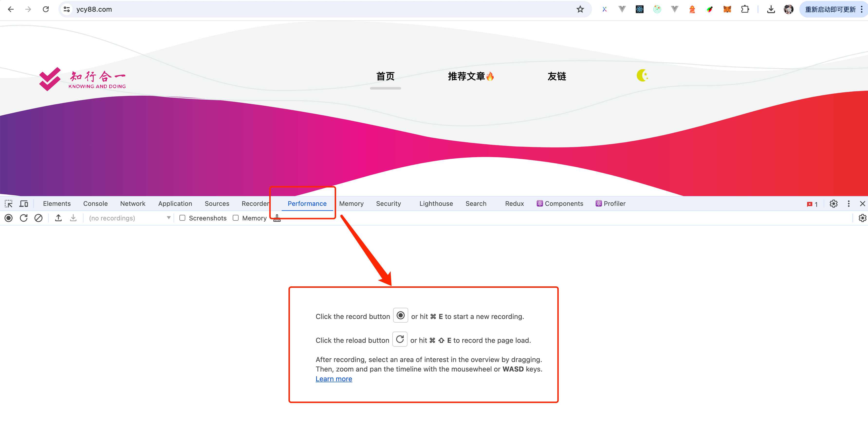Click the clear recording icon

(x=38, y=218)
